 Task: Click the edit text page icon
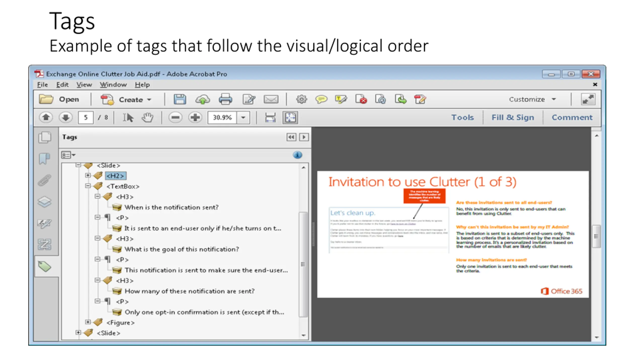coord(249,99)
